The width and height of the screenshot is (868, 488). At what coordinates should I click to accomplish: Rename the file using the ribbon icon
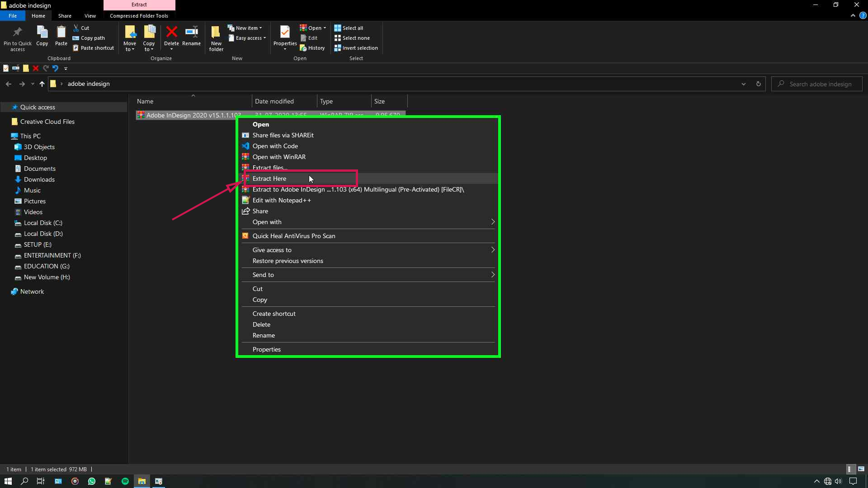(x=191, y=36)
